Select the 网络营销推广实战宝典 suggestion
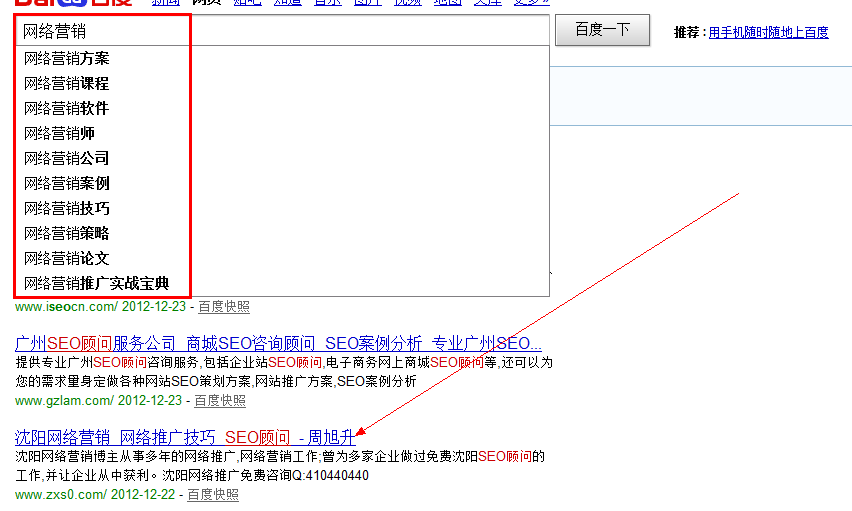 pyautogui.click(x=97, y=284)
